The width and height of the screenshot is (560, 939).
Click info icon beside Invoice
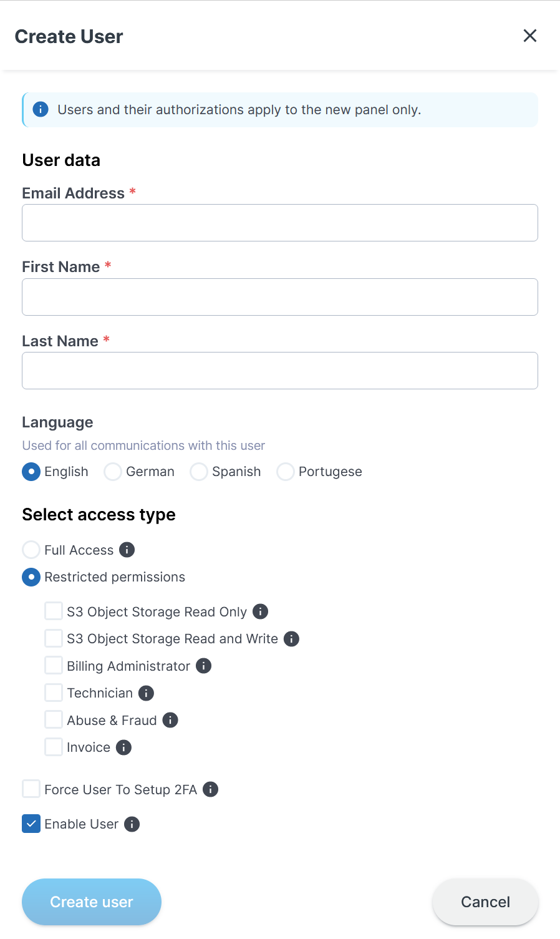(x=123, y=747)
